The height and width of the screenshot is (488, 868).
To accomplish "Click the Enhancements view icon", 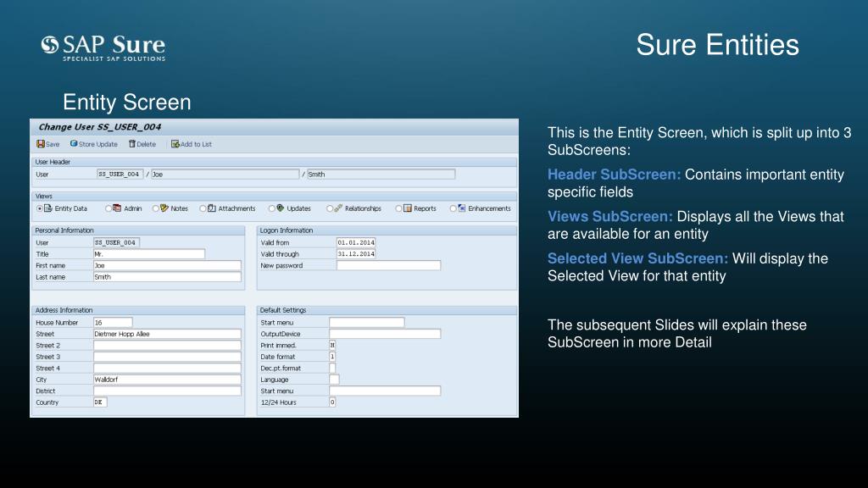I will (x=462, y=208).
